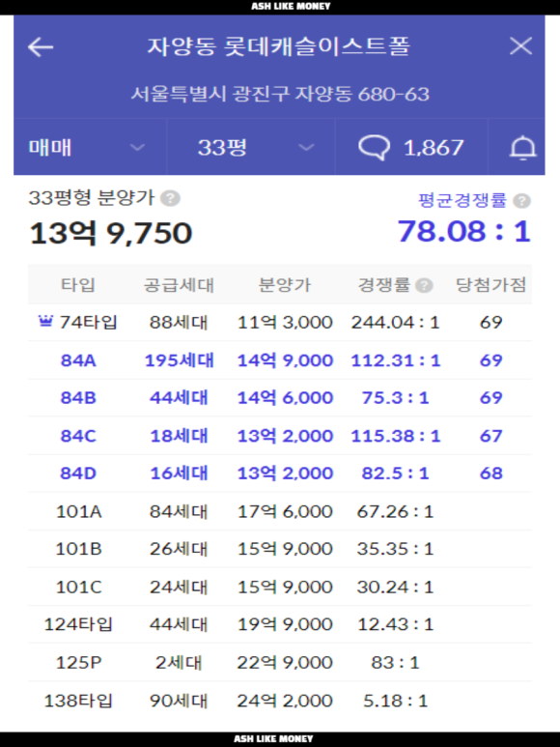
Task: Select the 84C type row
Action: pos(280,436)
